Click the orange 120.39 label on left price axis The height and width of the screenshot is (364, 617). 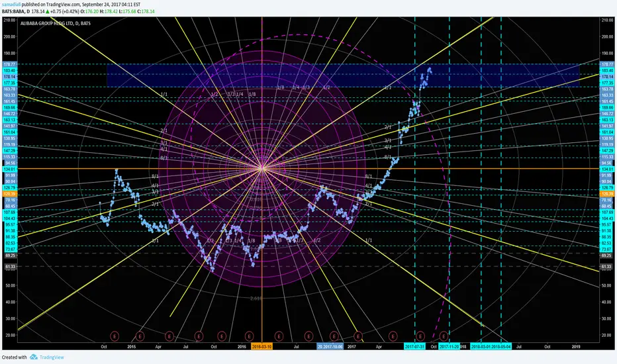coord(10,194)
